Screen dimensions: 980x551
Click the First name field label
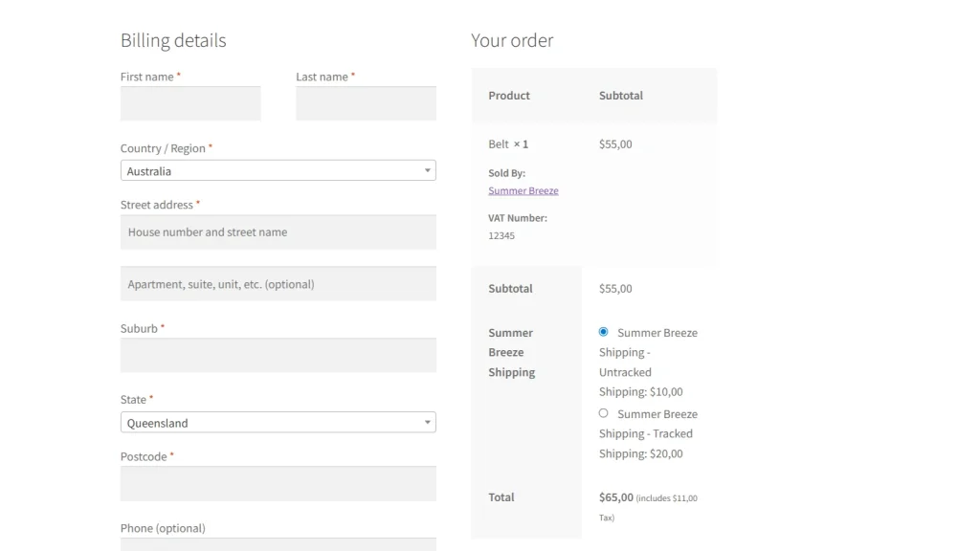click(146, 77)
